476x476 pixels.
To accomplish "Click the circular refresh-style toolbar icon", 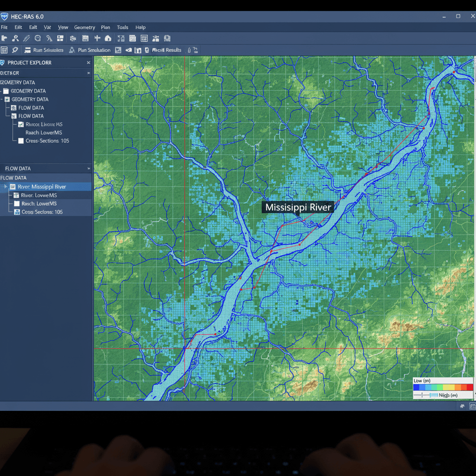I will 38,38.
